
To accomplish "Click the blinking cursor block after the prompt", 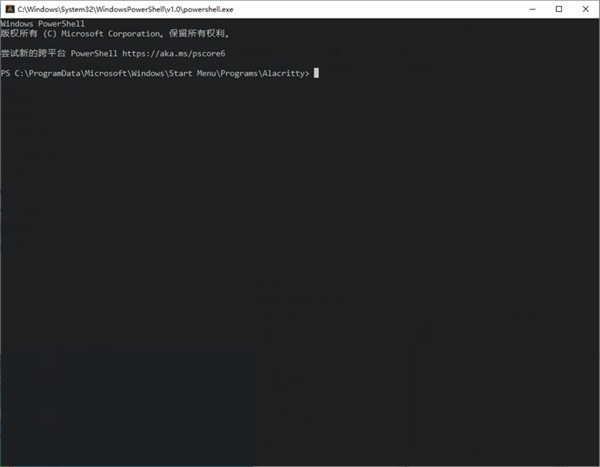I will pos(316,72).
